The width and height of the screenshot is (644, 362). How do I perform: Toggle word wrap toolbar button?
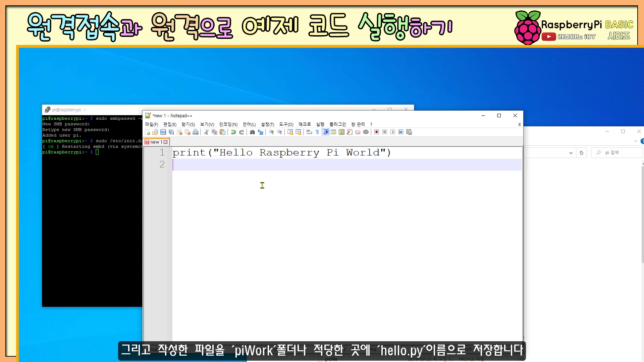(x=309, y=132)
